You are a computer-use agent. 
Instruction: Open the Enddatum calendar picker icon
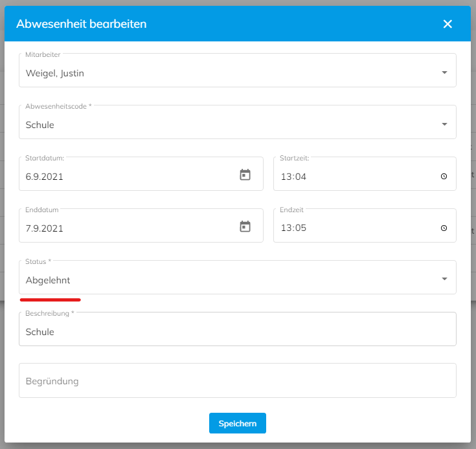pos(245,226)
